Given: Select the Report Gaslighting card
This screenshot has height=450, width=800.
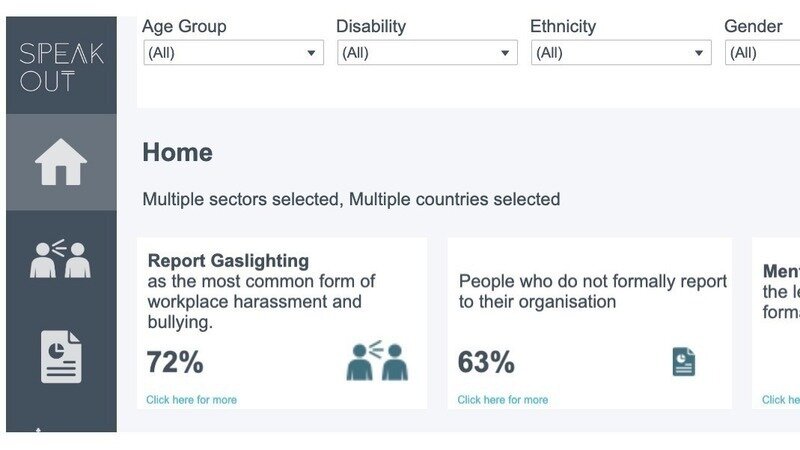Looking at the screenshot, I should tap(282, 323).
